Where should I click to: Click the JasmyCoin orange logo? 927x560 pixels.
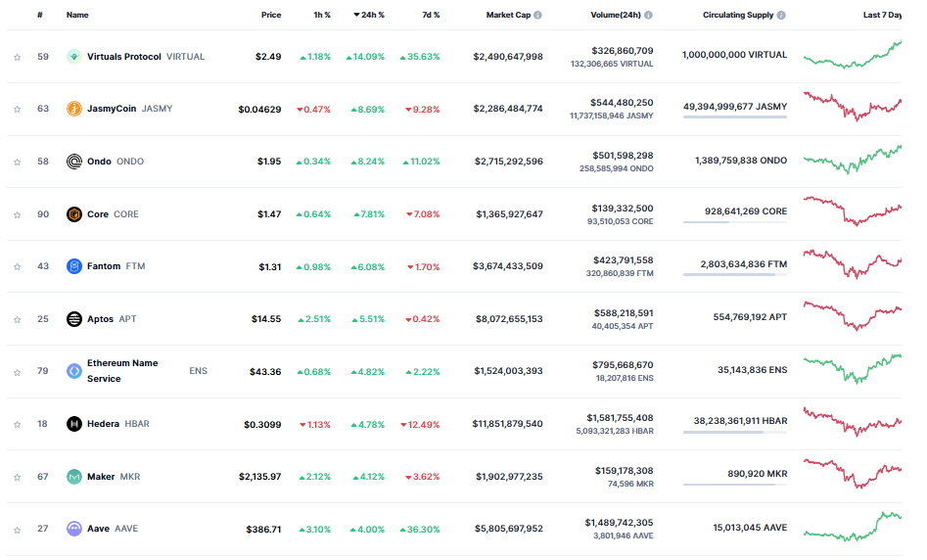[73, 109]
